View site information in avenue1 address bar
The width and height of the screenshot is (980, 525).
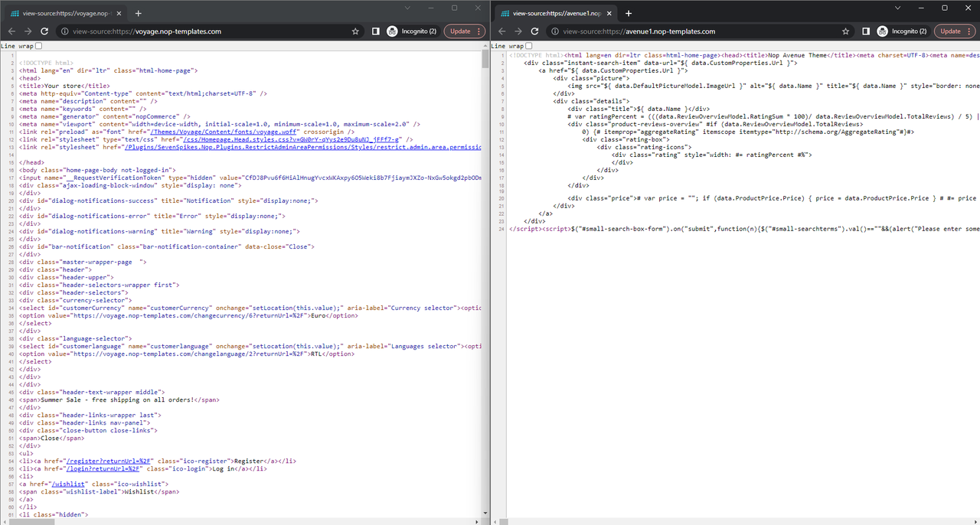click(554, 31)
